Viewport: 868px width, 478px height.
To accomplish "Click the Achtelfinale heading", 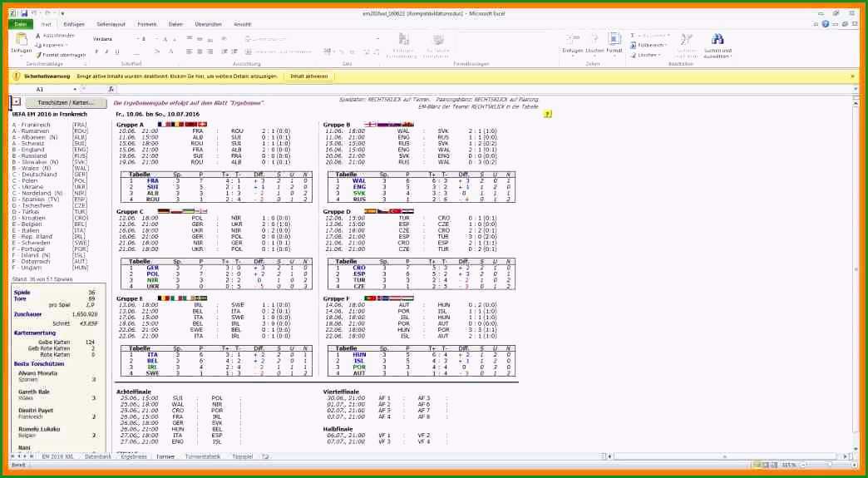I will point(134,392).
